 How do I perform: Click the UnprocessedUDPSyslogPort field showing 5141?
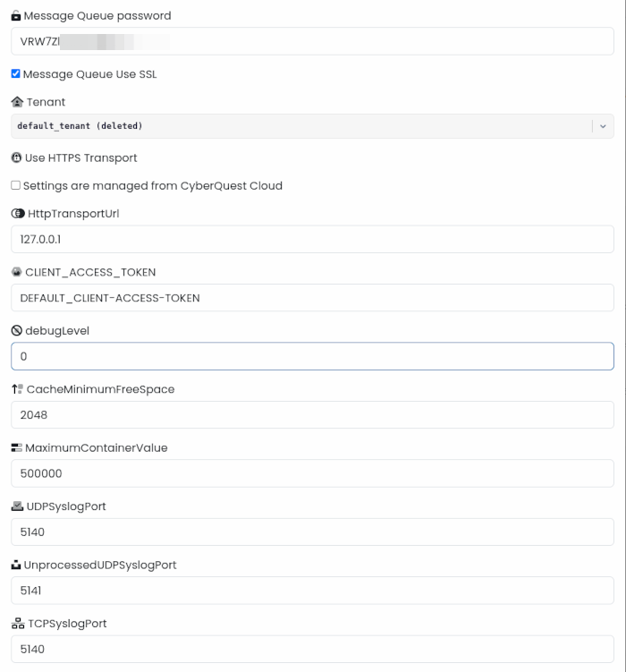click(313, 591)
